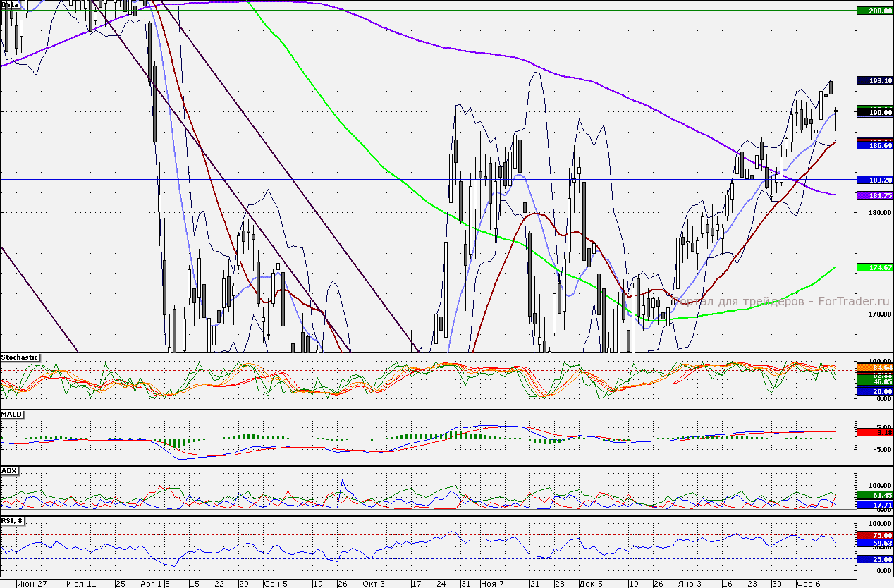Click the green 61.45 ADX value
Screen dimensions: 894x588
(874, 496)
